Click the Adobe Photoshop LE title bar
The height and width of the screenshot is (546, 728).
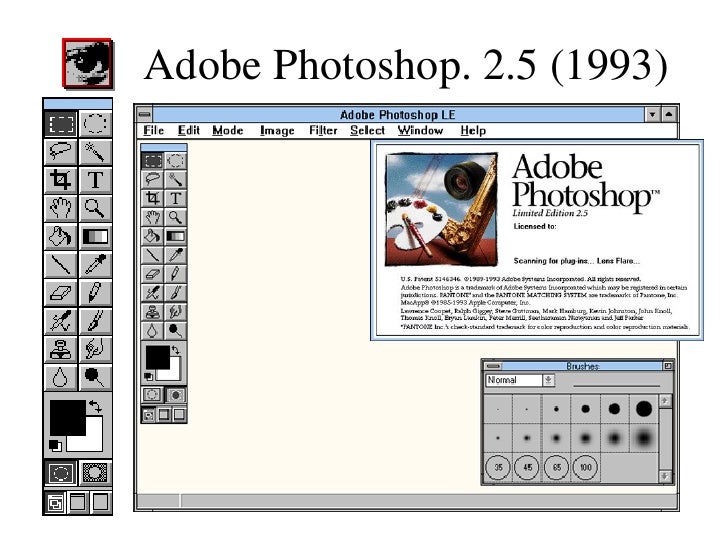(398, 114)
